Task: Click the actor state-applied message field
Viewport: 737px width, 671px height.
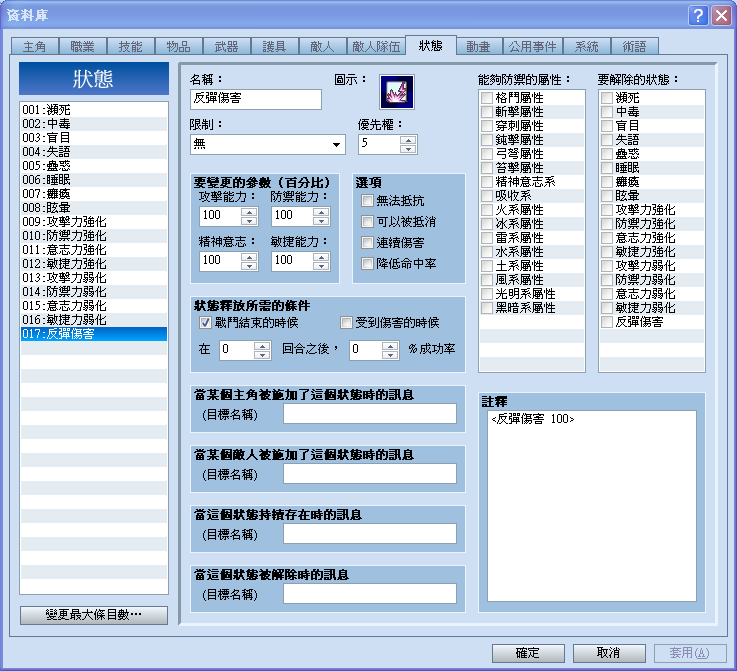Action: pos(370,414)
